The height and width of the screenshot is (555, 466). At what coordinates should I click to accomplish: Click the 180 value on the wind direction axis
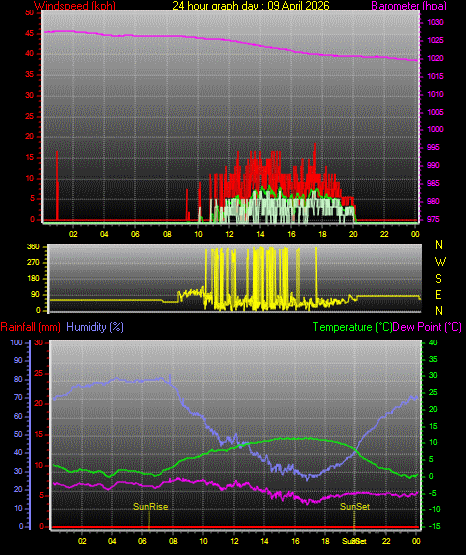click(x=33, y=279)
